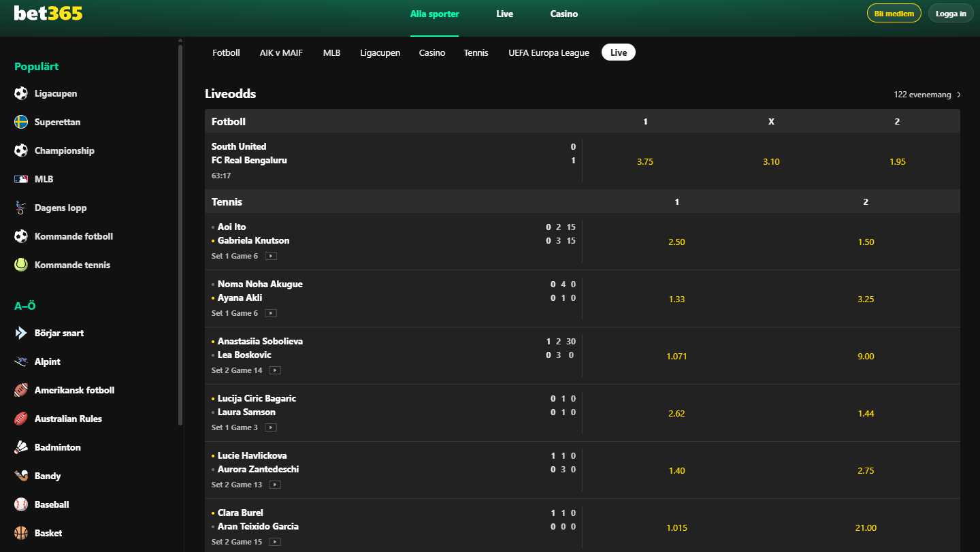Bet on Aran Teixido Garcia at 21.00

(x=866, y=528)
